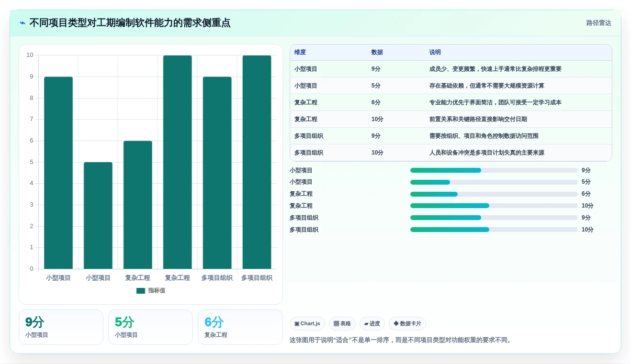Click the 5分 cell in the table
Image resolution: width=631 pixels, height=364 pixels.
coord(376,86)
